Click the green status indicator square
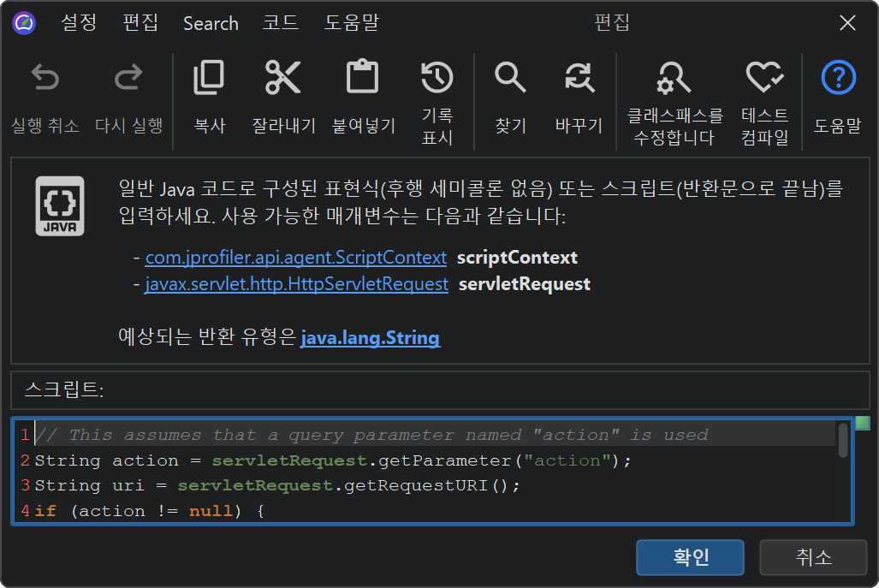This screenshot has height=588, width=879. click(x=862, y=424)
